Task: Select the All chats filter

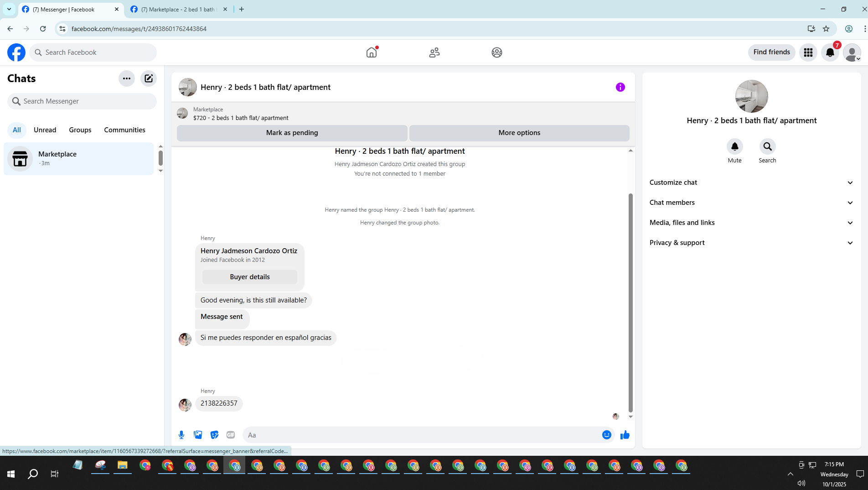Action: coord(17,130)
